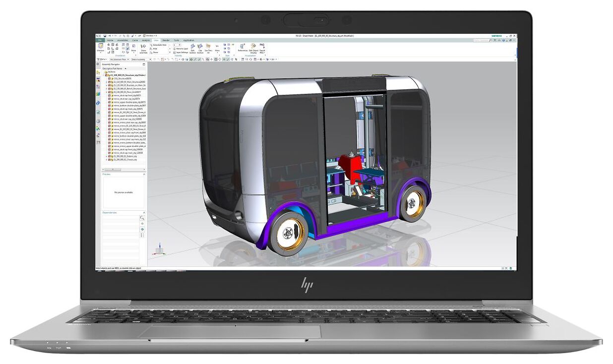The height and width of the screenshot is (364, 613).
Task: Open Layer Settings
Action: coord(181,52)
